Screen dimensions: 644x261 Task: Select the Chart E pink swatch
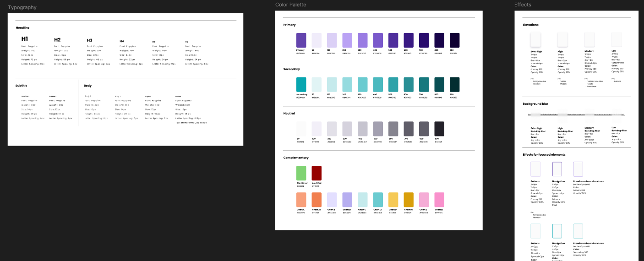(424, 200)
